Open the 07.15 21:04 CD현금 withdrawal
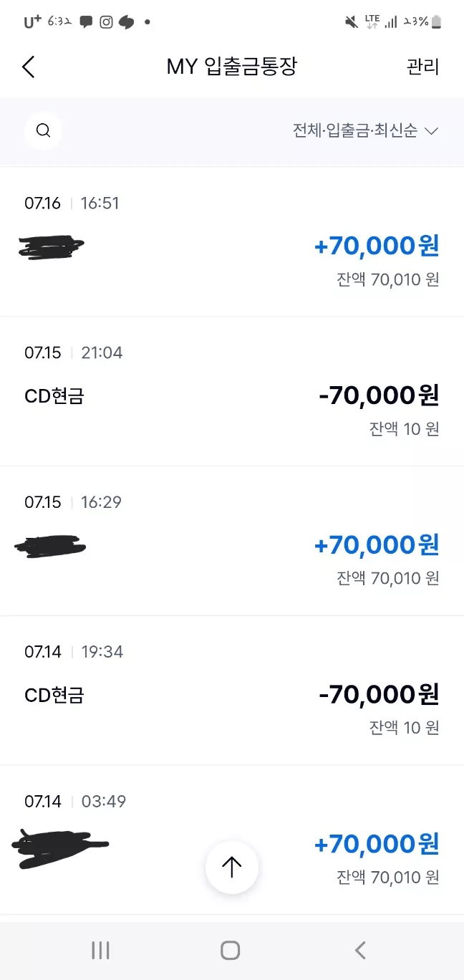The height and width of the screenshot is (980, 464). [232, 391]
